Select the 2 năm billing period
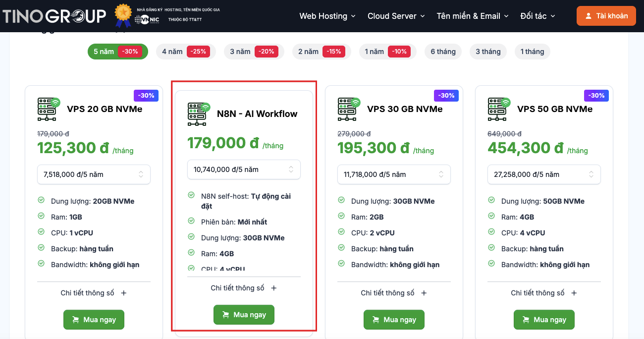This screenshot has width=644, height=339. pyautogui.click(x=322, y=52)
